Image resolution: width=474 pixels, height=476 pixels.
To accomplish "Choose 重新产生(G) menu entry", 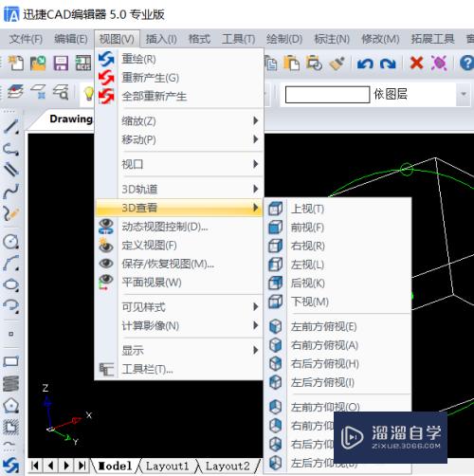I will (x=179, y=78).
